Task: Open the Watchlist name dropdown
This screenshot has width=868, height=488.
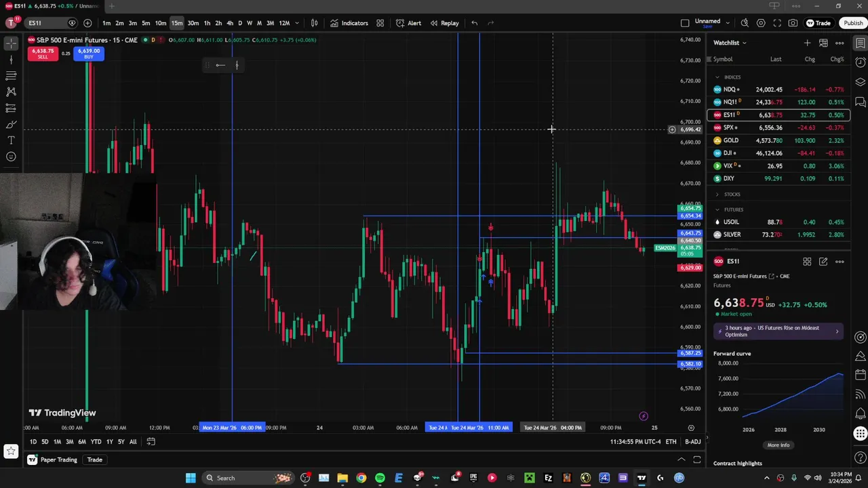Action: click(x=730, y=43)
